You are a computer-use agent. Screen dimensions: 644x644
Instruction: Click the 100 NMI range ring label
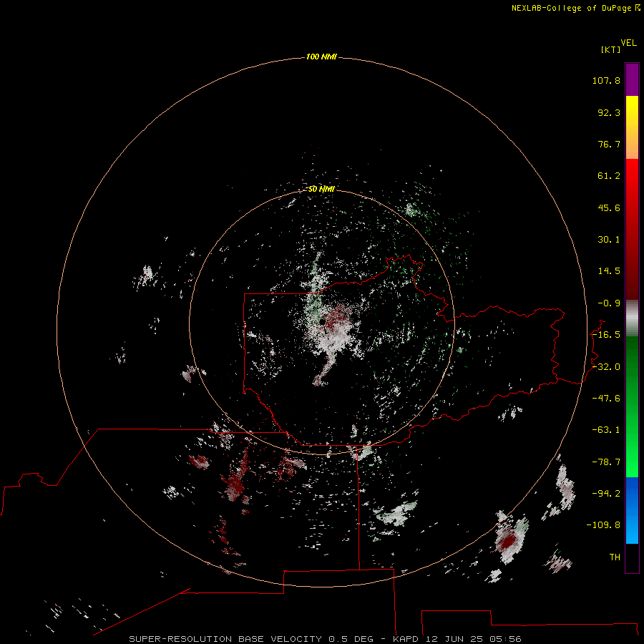click(x=321, y=57)
